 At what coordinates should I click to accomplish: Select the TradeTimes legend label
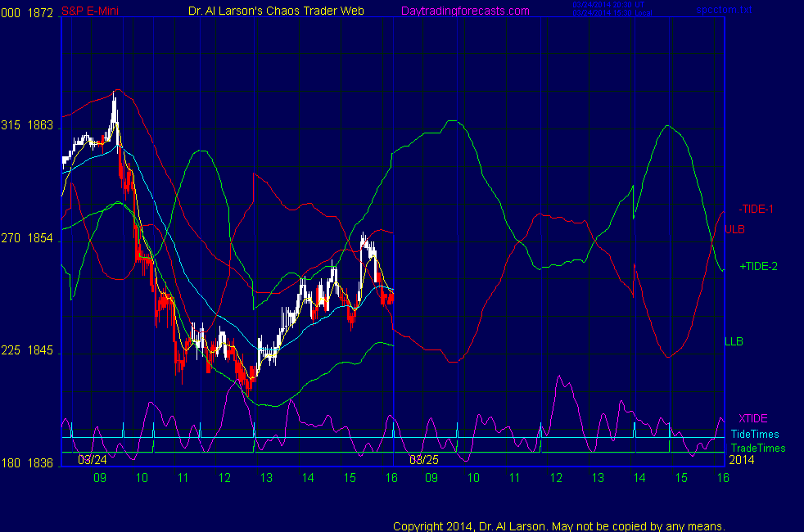pyautogui.click(x=758, y=449)
